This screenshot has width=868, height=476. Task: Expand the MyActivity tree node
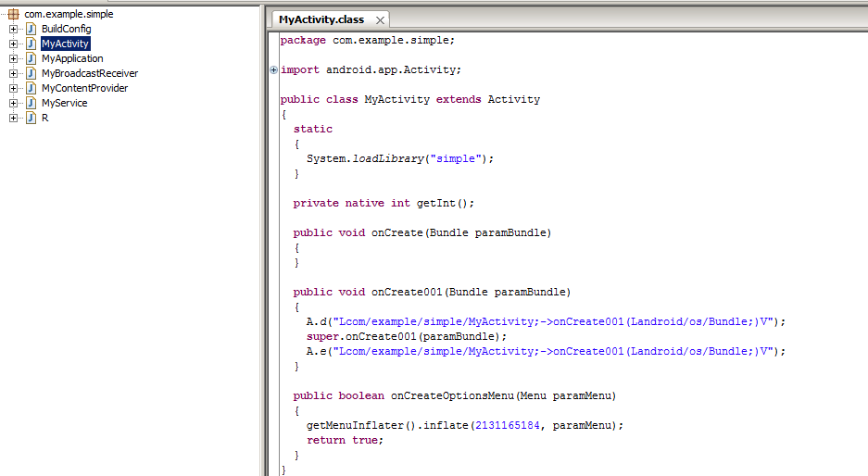[14, 44]
